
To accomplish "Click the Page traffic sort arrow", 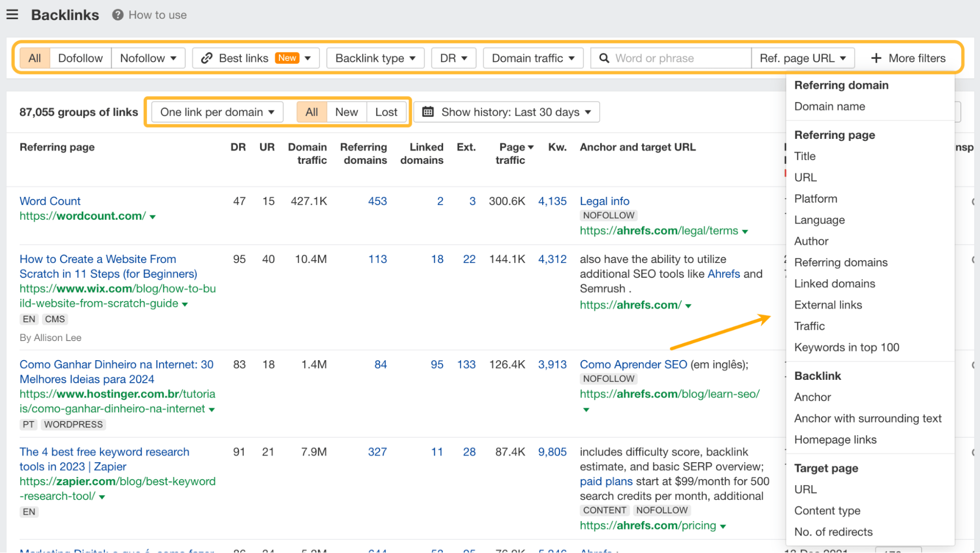I will pos(531,147).
